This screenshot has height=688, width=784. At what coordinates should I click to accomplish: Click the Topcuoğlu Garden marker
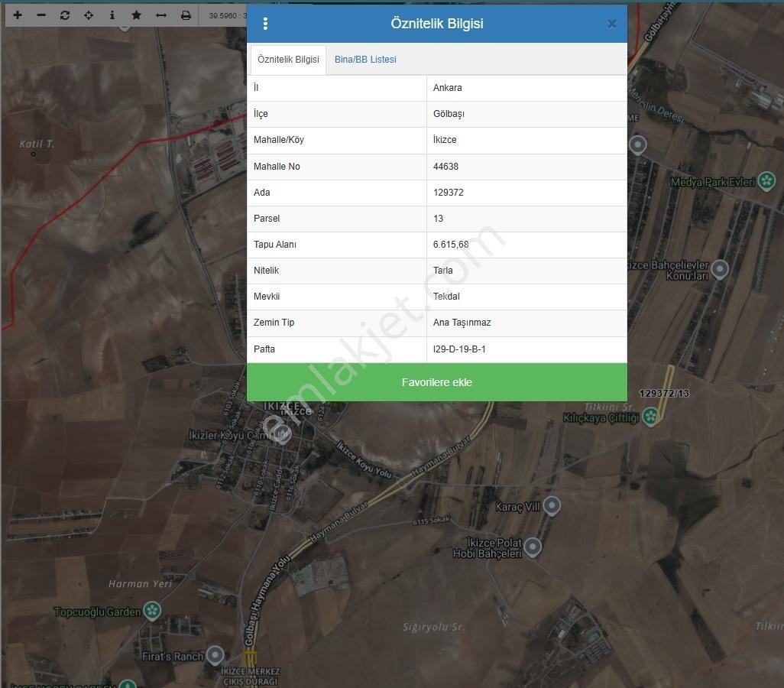[x=152, y=611]
